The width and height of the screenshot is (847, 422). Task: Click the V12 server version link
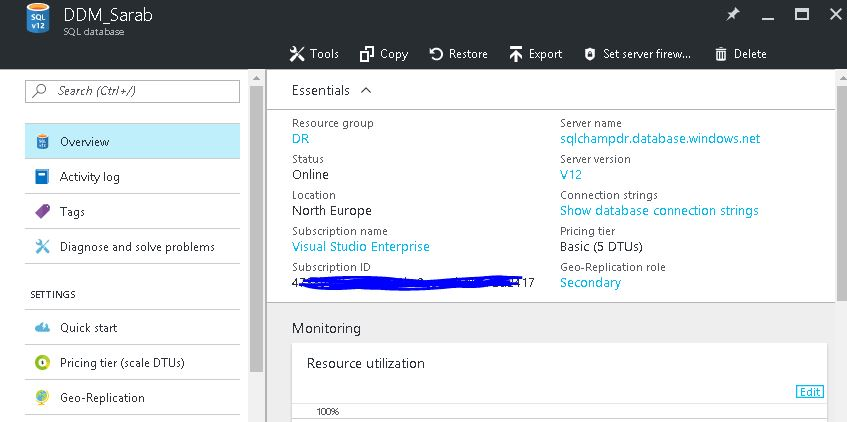click(570, 175)
